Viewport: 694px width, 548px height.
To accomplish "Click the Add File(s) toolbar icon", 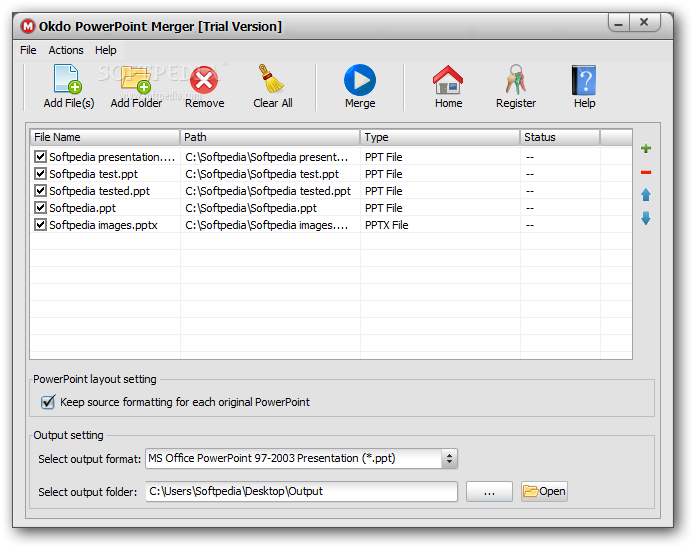I will 68,79.
